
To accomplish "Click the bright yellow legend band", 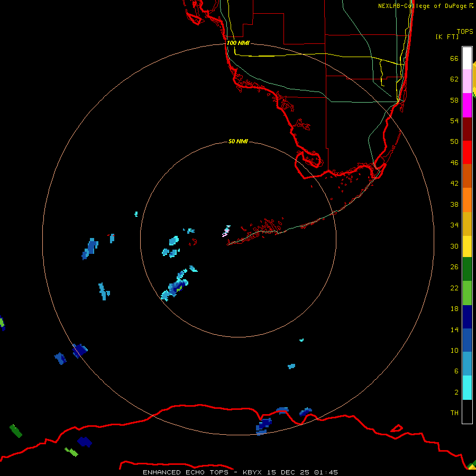I will [467, 246].
